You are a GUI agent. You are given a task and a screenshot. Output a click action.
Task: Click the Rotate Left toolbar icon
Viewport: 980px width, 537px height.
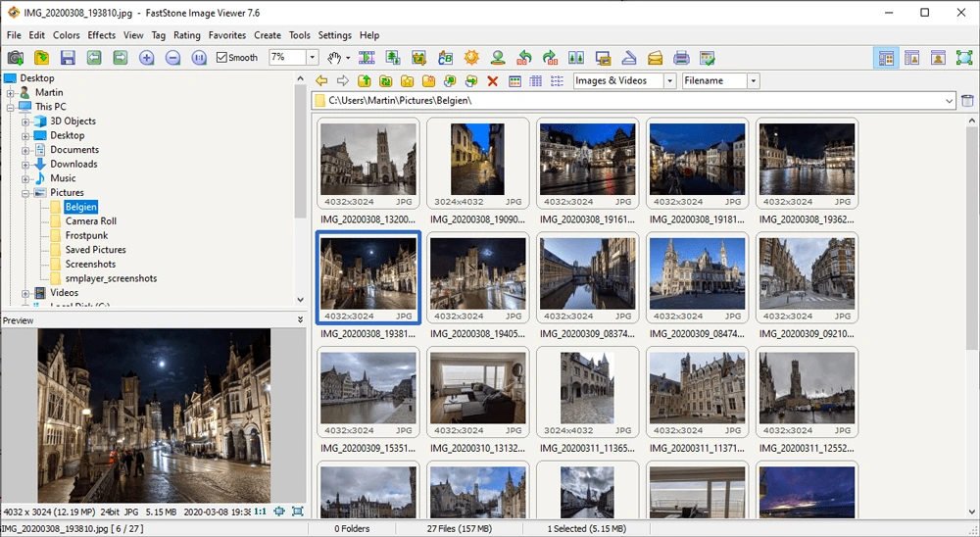pyautogui.click(x=524, y=58)
